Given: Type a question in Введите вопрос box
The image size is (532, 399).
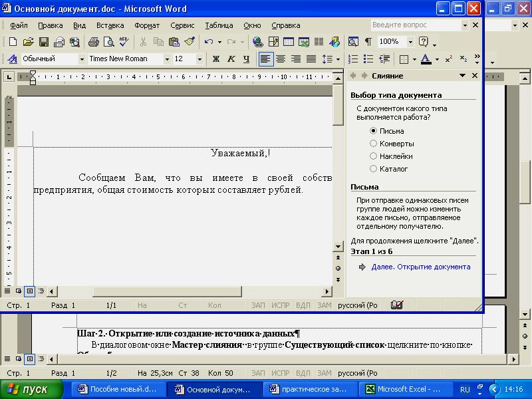Looking at the screenshot, I should coord(416,25).
